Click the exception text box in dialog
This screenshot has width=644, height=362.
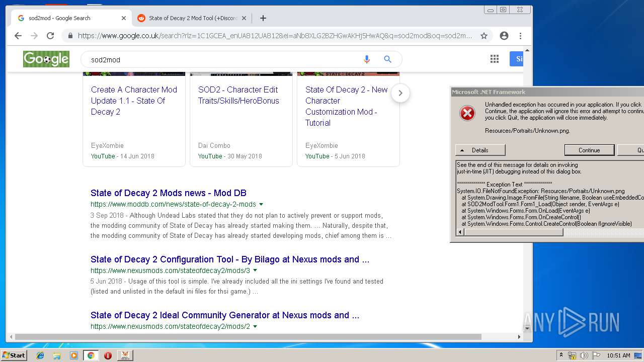550,194
